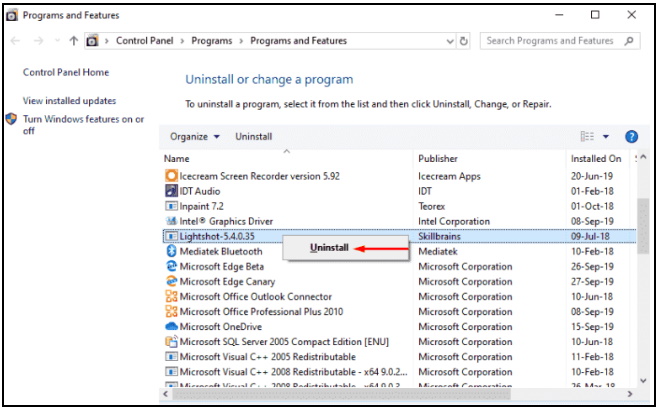Select Microsoft Office Outlook Connector row name
Image resolution: width=656 pixels, height=407 pixels.
click(x=256, y=297)
